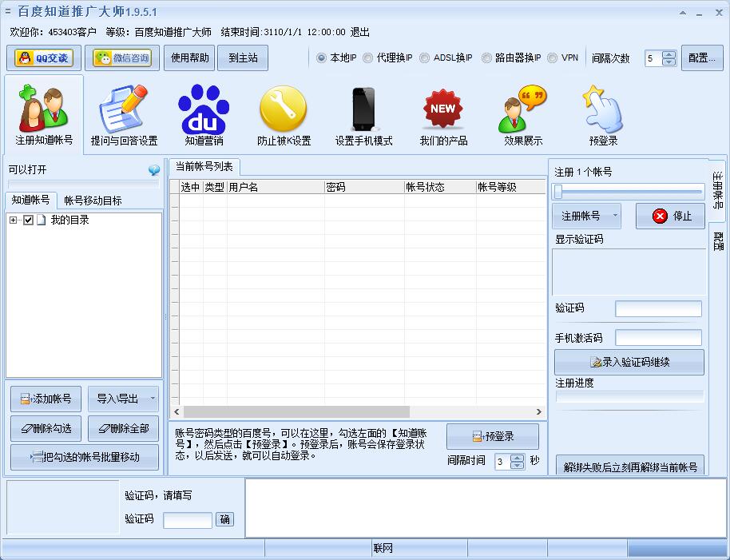Adjust the 注册个帐号 count slider
Viewport: 730px width, 560px height.
628,191
